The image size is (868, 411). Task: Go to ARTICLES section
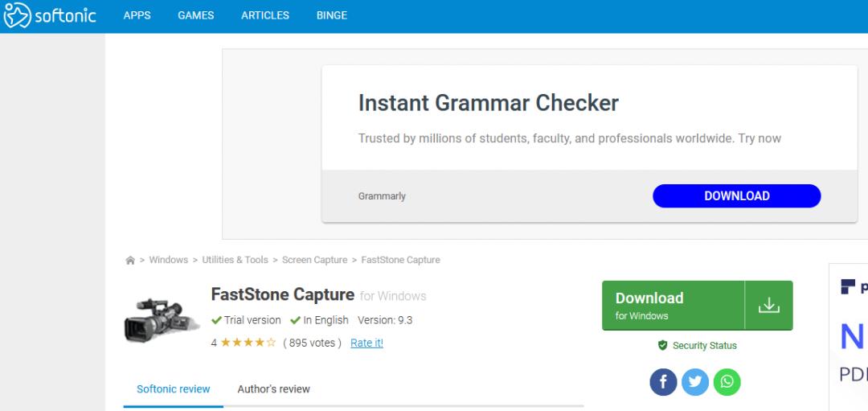pos(265,15)
